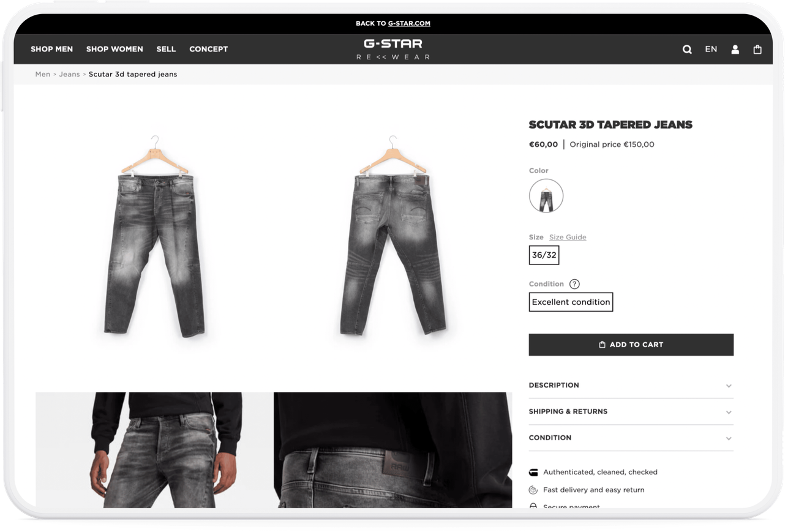
Task: Select size 36/32 option
Action: pyautogui.click(x=544, y=255)
